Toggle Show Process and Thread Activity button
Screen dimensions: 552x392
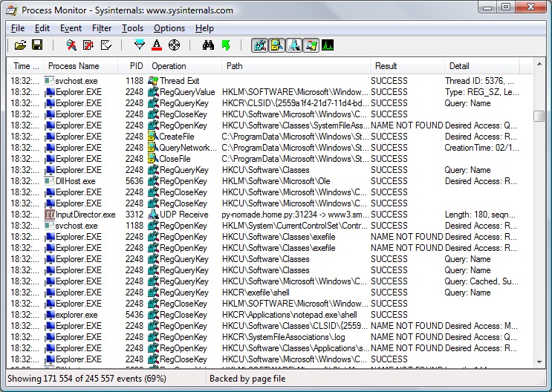point(311,45)
